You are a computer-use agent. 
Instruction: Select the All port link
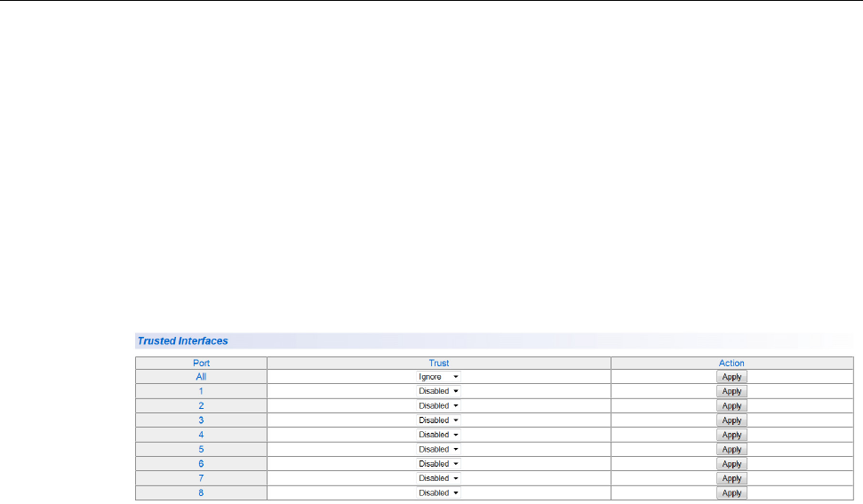tap(201, 377)
